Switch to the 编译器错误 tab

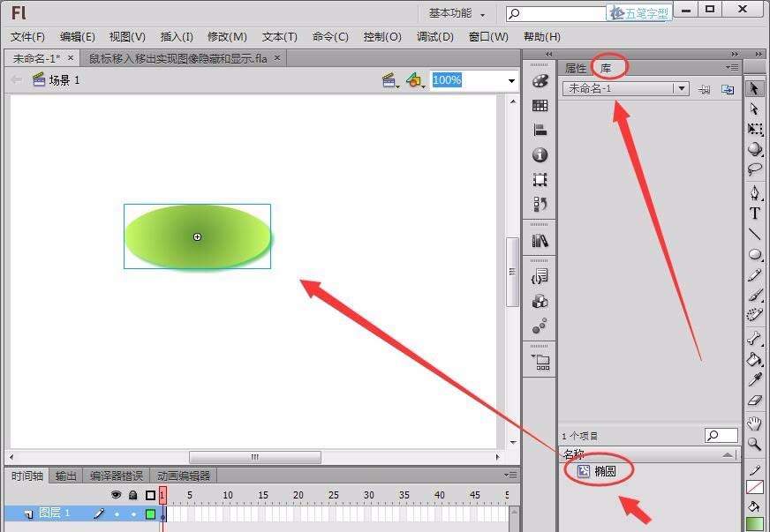click(x=117, y=476)
